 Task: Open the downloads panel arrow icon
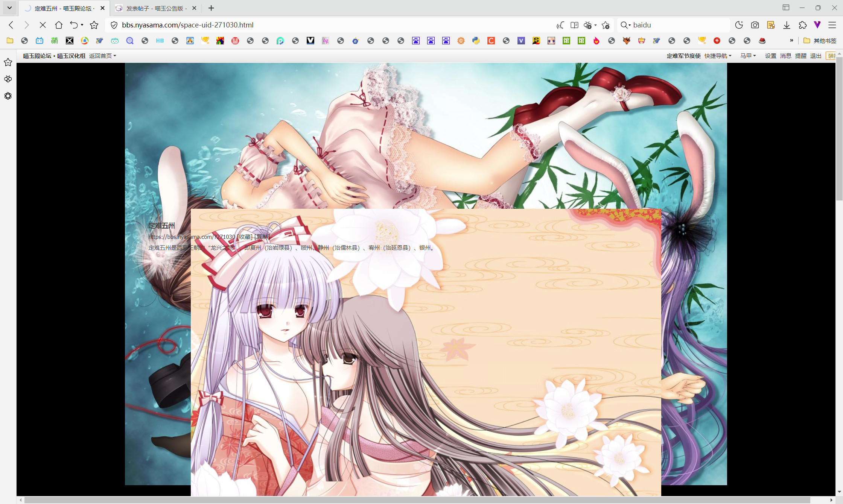787,25
